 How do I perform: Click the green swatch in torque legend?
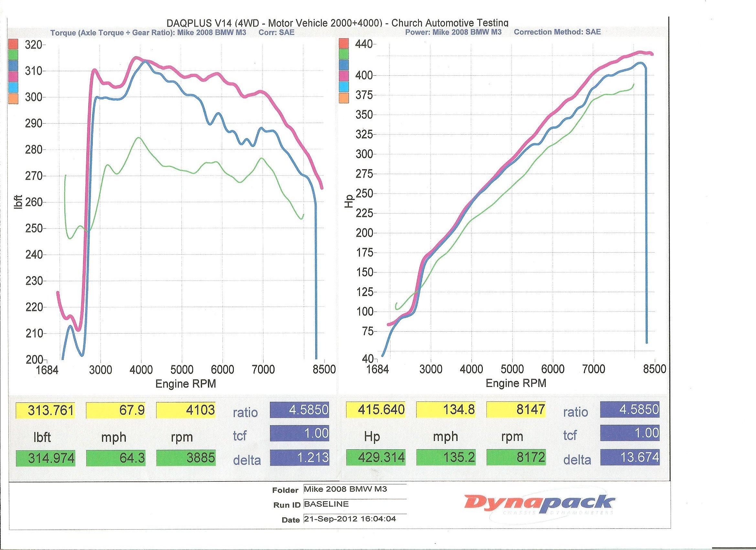pos(13,55)
